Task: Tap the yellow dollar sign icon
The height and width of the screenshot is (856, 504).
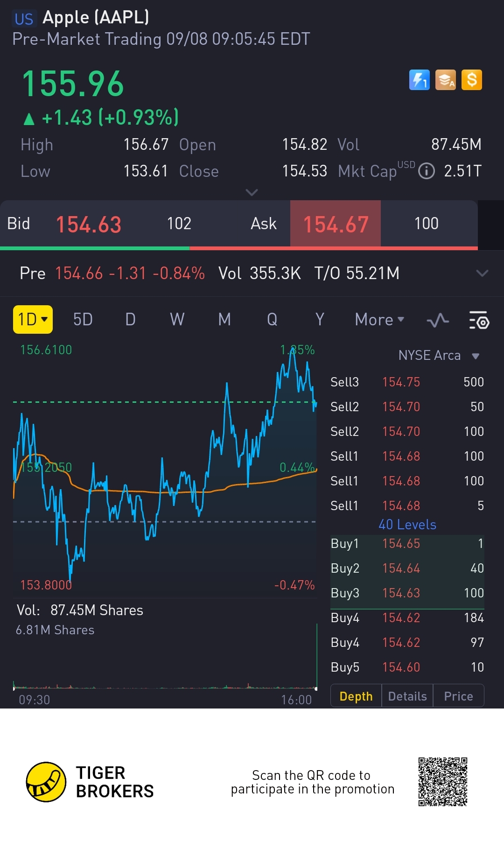Action: click(472, 80)
